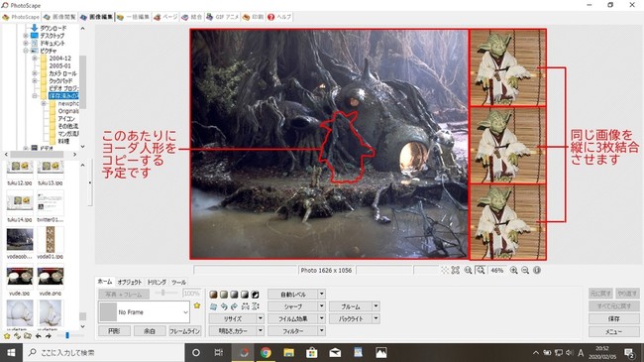Open the 印刷 print tab
Image resolution: width=644 pixels, height=362 pixels.
pos(253,17)
